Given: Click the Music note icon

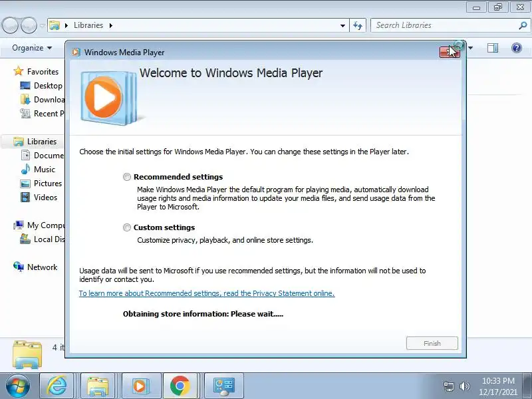Looking at the screenshot, I should pyautogui.click(x=25, y=169).
